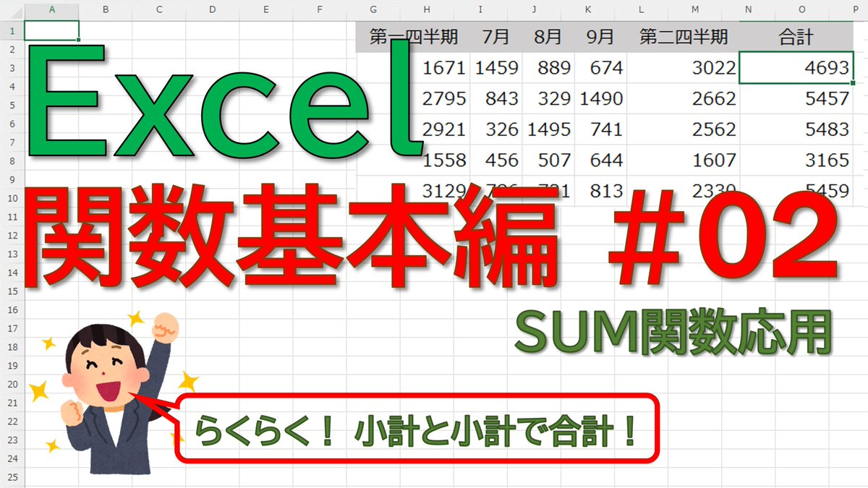Select column N header
868x488 pixels.
point(748,10)
